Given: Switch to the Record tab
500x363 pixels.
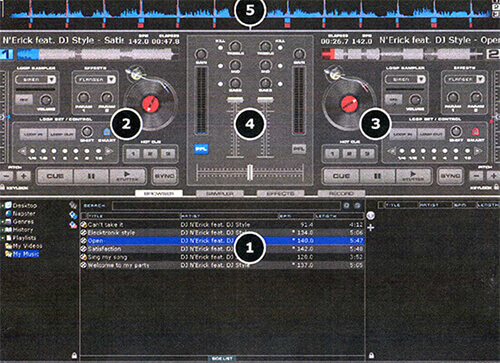Looking at the screenshot, I should pyautogui.click(x=341, y=193).
